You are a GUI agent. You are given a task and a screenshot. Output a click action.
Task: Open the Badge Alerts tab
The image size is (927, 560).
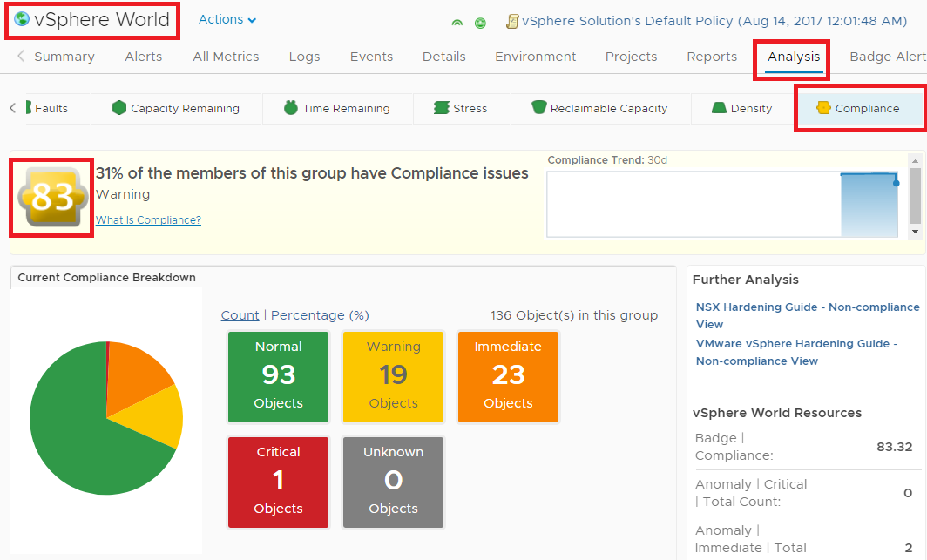click(x=888, y=57)
